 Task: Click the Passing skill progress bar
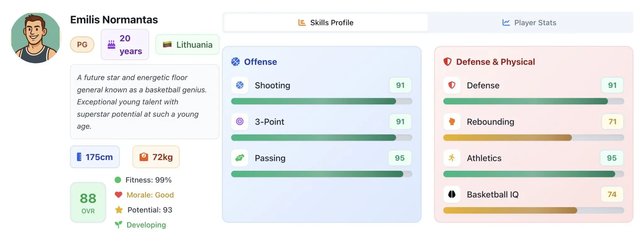pos(321,174)
